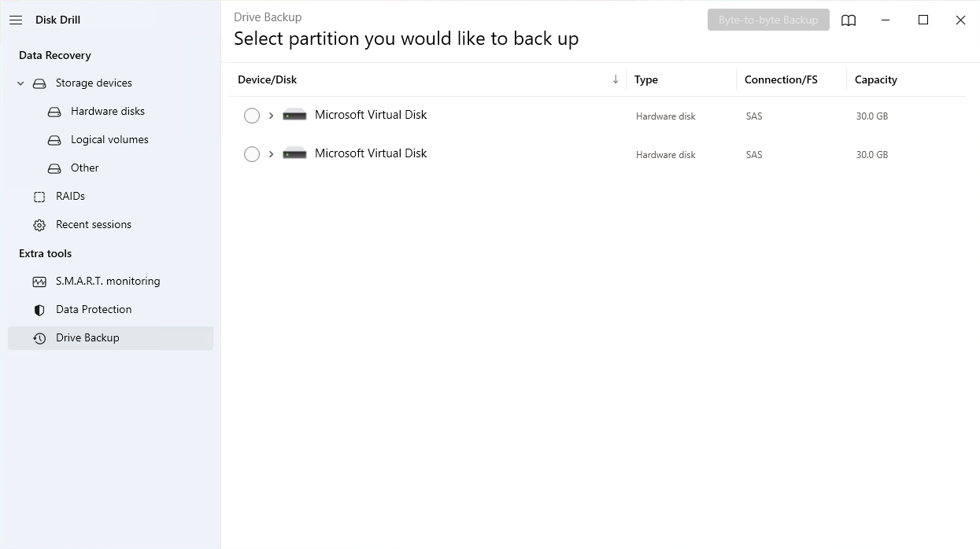Switch to the Data Recovery section
The width and height of the screenshot is (980, 549).
[x=54, y=55]
